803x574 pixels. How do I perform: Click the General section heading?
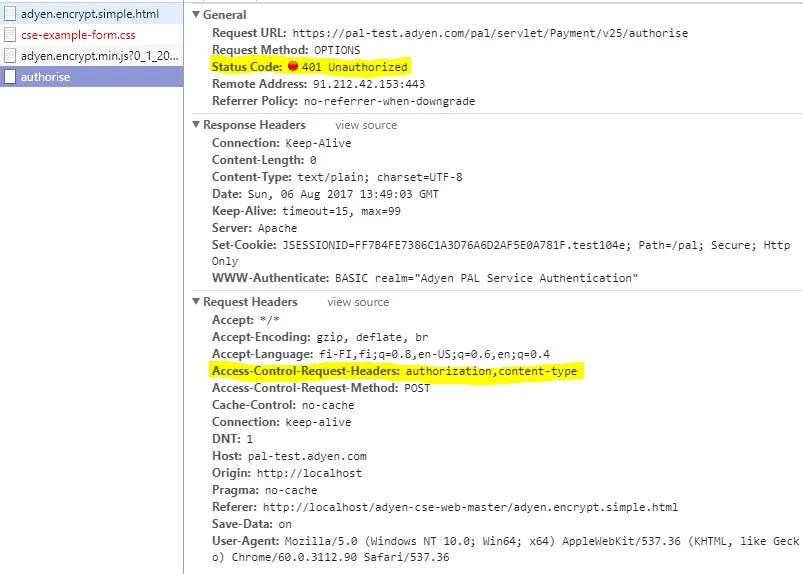click(224, 15)
